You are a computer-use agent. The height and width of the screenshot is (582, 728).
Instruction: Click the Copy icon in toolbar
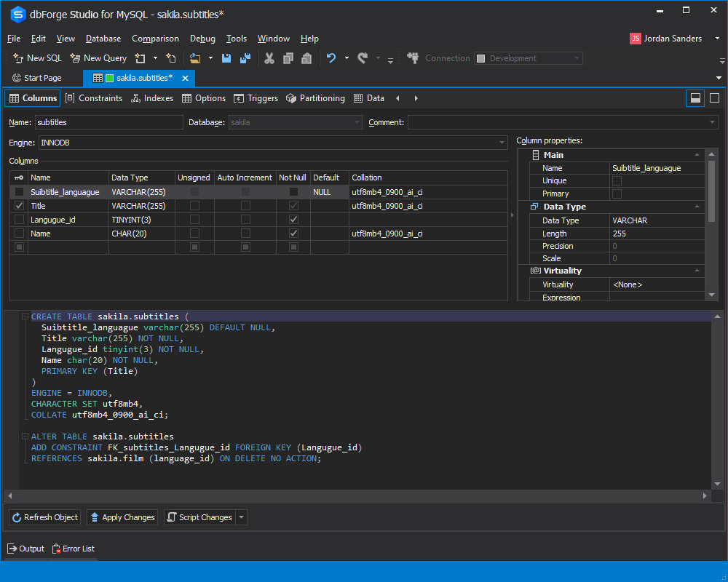(x=288, y=58)
